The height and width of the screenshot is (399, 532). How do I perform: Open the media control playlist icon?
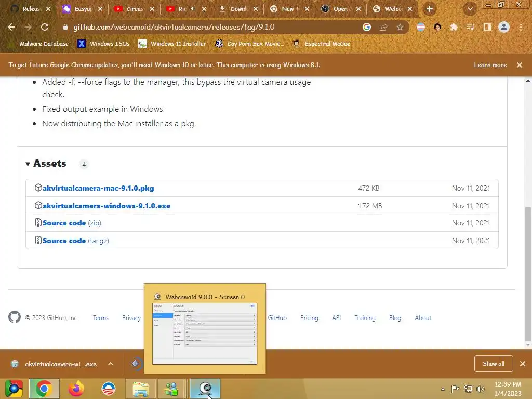[x=470, y=27]
